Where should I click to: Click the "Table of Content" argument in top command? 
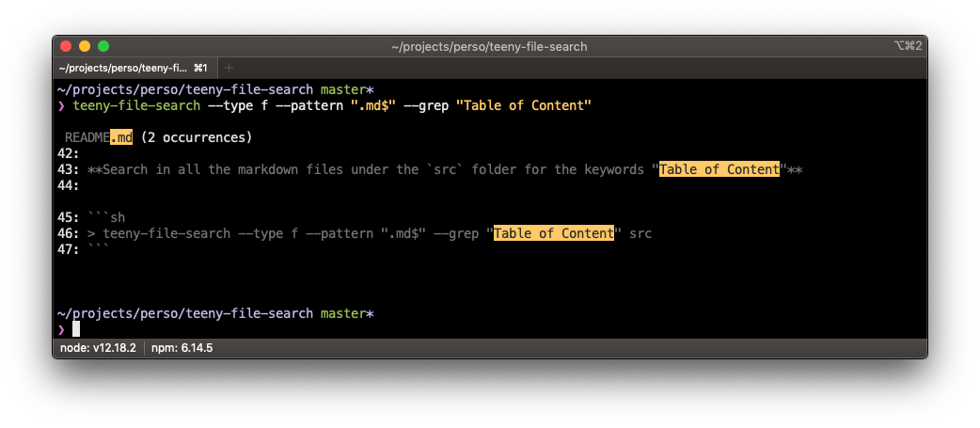pos(524,105)
